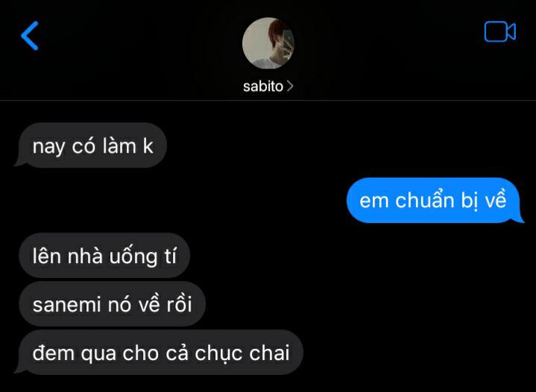The width and height of the screenshot is (536, 392).
Task: Click the word 'nhà' in the message
Action: tap(85, 256)
